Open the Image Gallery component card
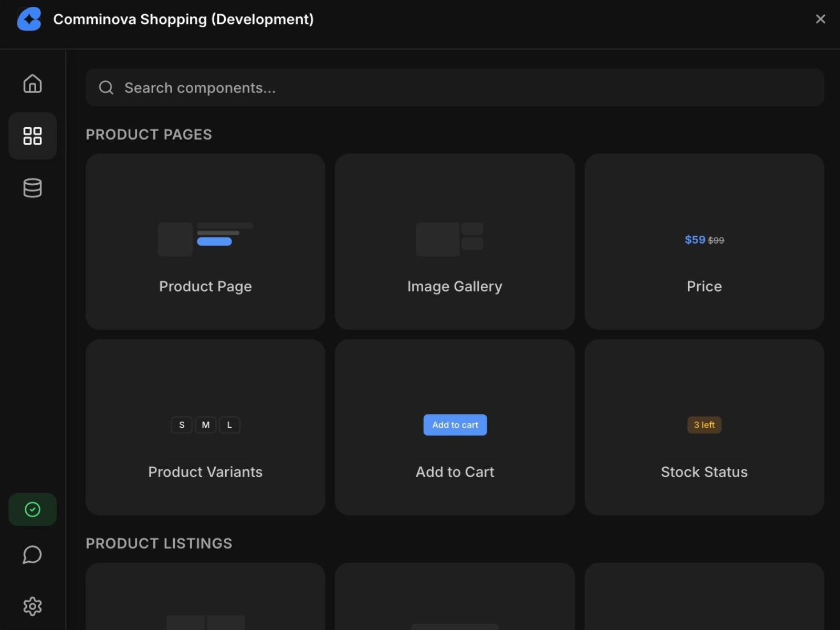 [x=455, y=242]
